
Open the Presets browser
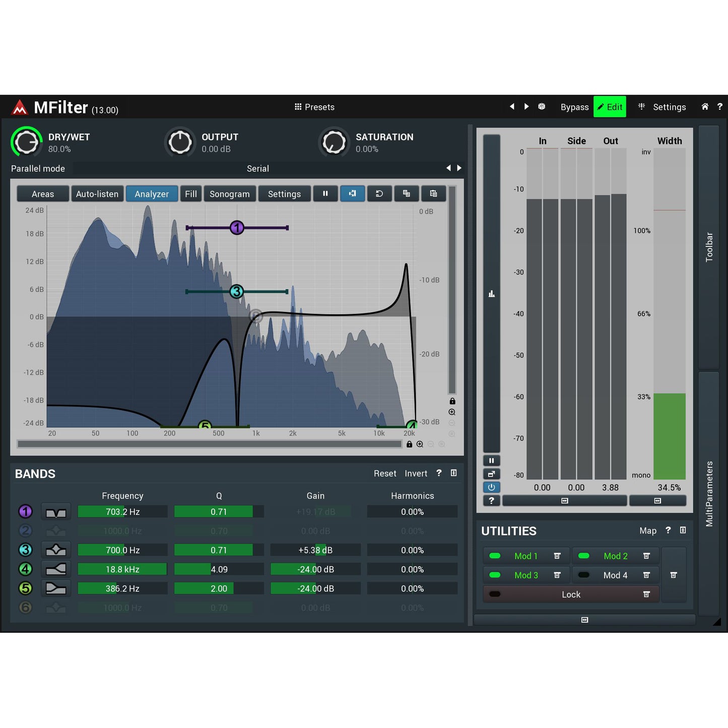314,107
